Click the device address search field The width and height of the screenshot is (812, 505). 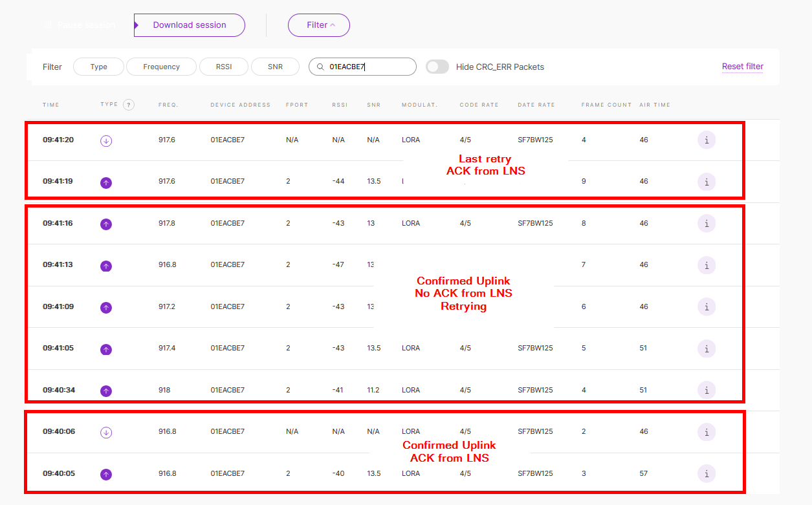369,67
